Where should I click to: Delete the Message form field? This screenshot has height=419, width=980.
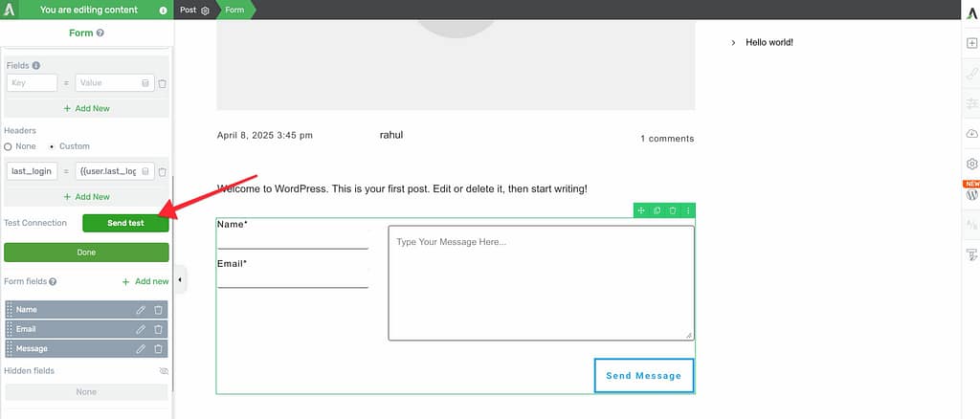(158, 349)
